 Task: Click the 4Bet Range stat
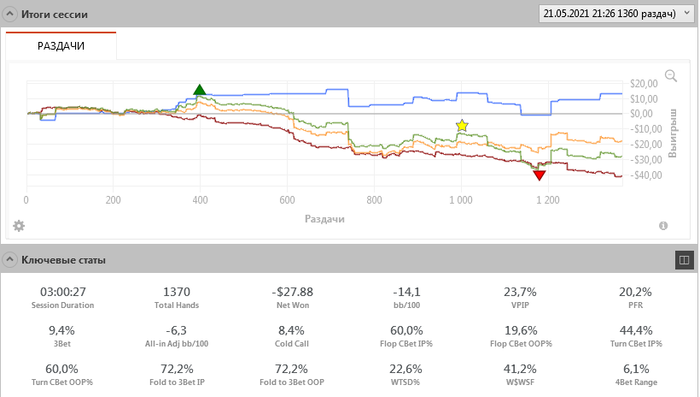pos(636,374)
